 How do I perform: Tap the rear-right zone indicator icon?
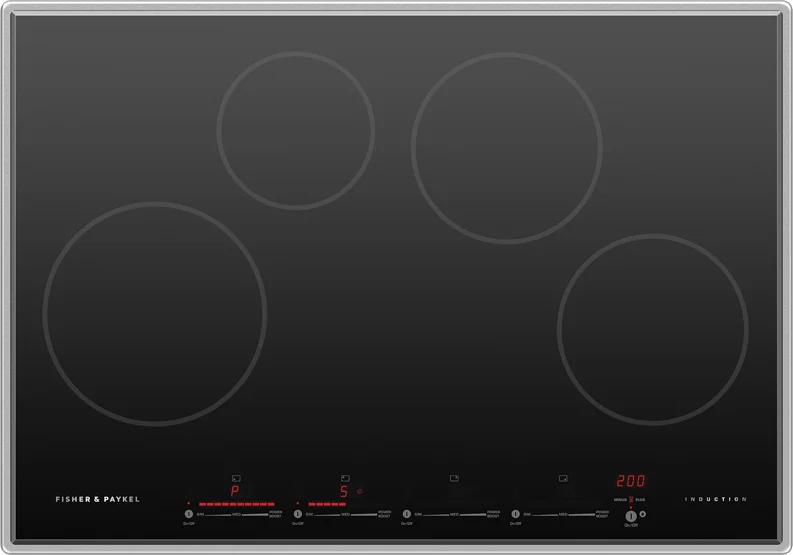pyautogui.click(x=454, y=478)
